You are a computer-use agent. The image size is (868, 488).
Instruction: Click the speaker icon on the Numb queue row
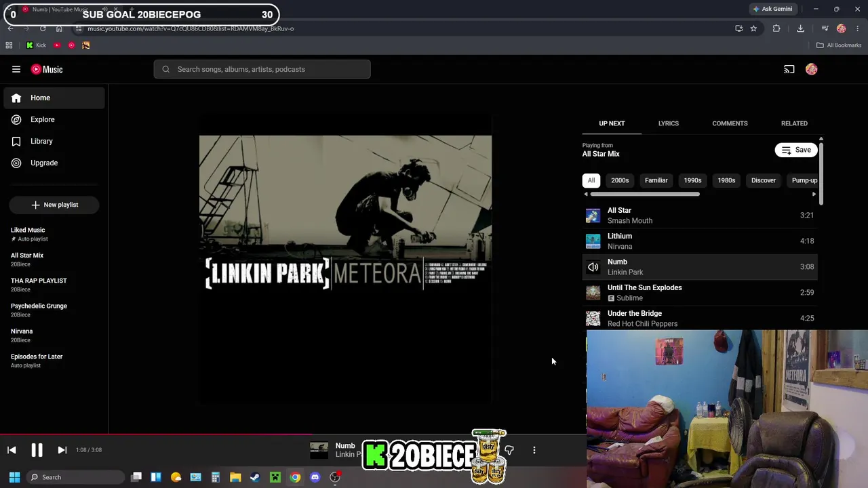click(593, 267)
